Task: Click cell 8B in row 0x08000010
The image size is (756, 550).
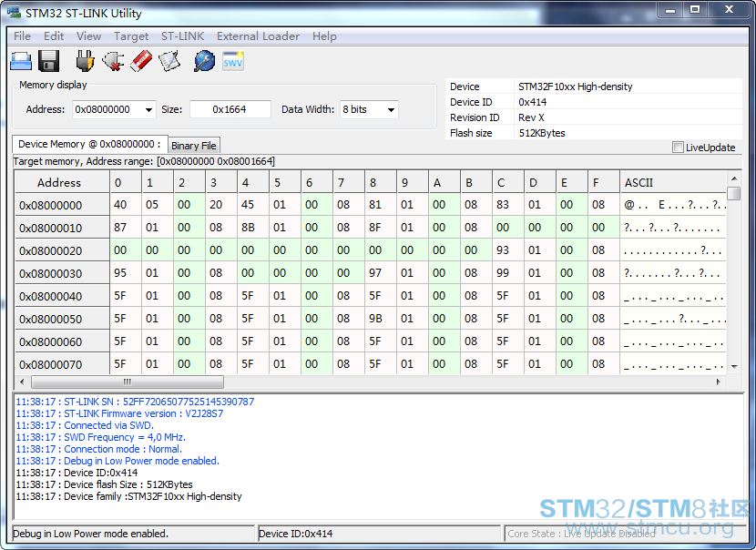Action: (252, 228)
